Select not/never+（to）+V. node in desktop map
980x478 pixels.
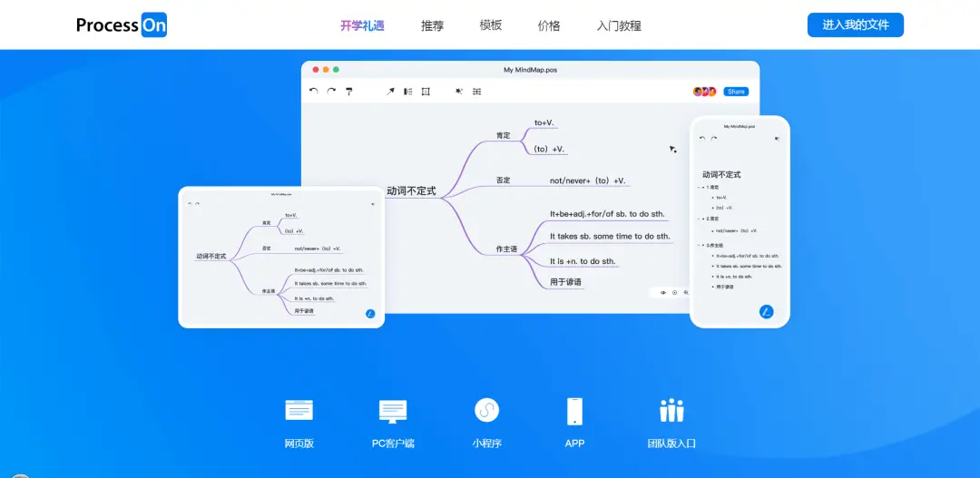(588, 180)
